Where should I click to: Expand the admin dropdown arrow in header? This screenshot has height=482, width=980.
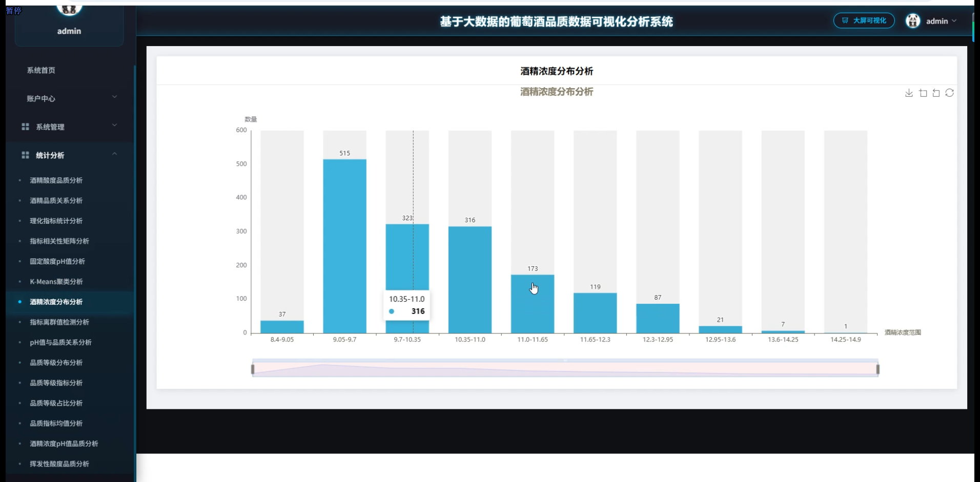(954, 21)
